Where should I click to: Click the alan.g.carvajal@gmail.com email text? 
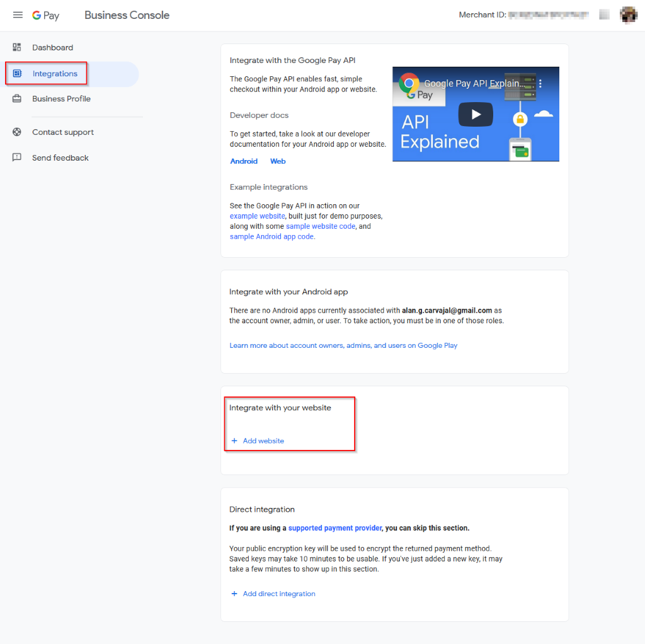tap(447, 311)
